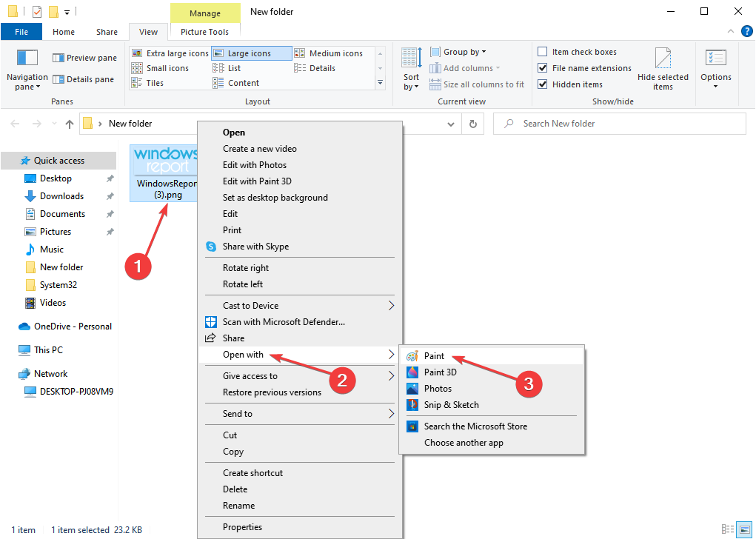This screenshot has height=539, width=756.
Task: Click the Help question mark icon
Action: click(746, 32)
